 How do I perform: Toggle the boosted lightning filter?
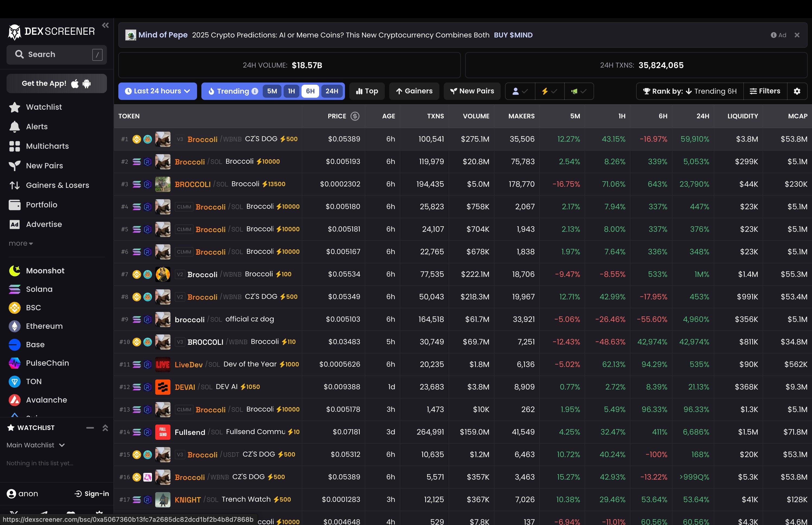tap(549, 91)
